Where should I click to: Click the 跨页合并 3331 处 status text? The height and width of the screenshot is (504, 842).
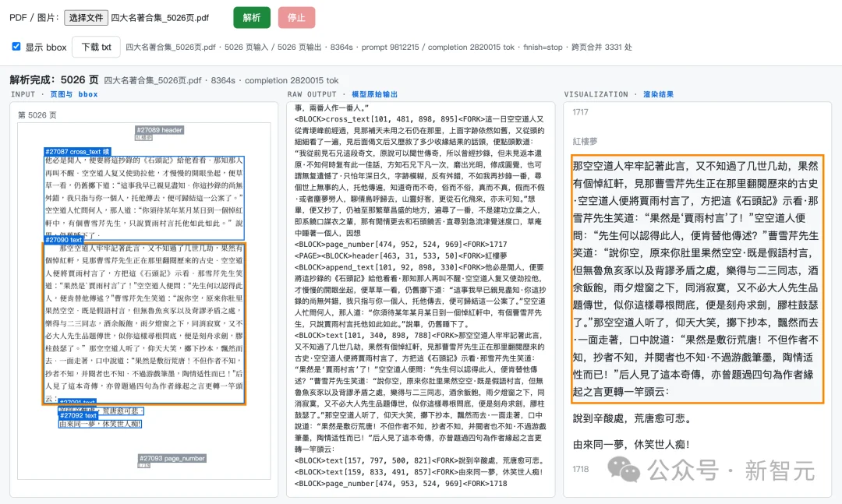(601, 48)
